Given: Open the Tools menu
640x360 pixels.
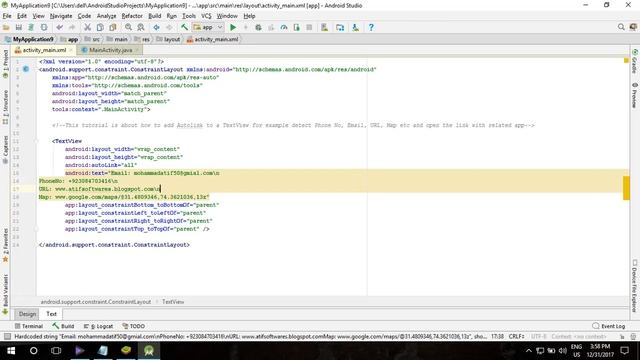Looking at the screenshot, I should (x=189, y=16).
